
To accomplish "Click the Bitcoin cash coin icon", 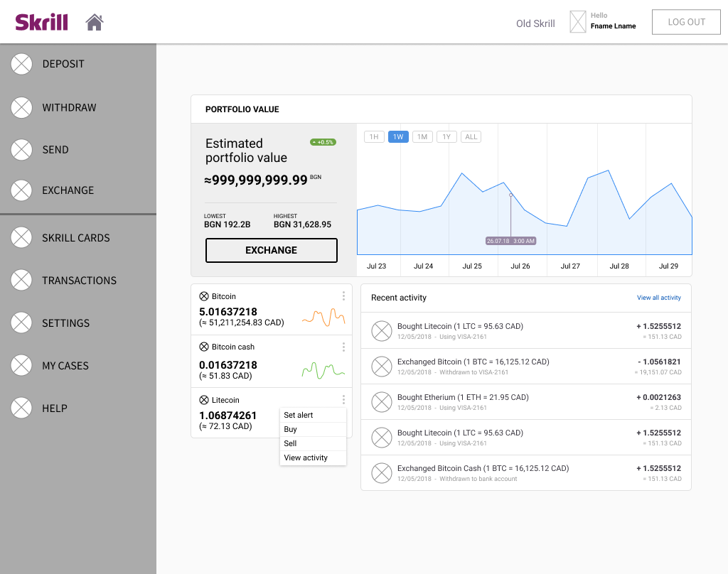I will (x=204, y=347).
